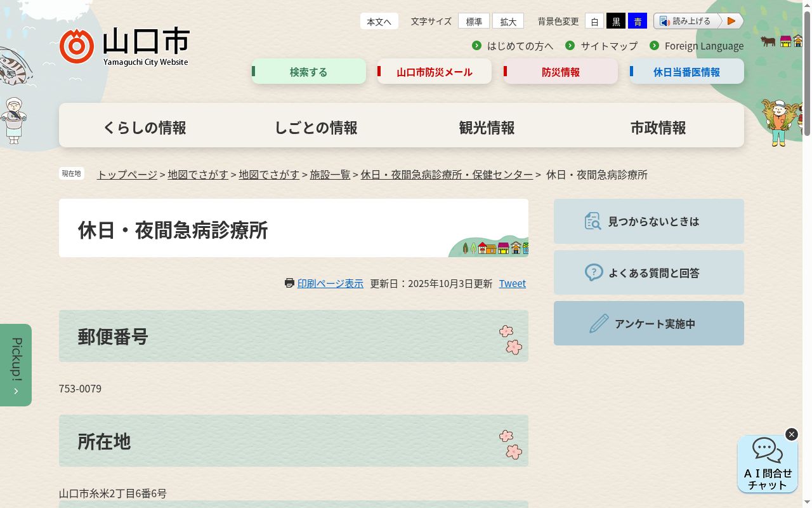Expand the Pickup! side panel
The height and width of the screenshot is (508, 812).
point(16,365)
